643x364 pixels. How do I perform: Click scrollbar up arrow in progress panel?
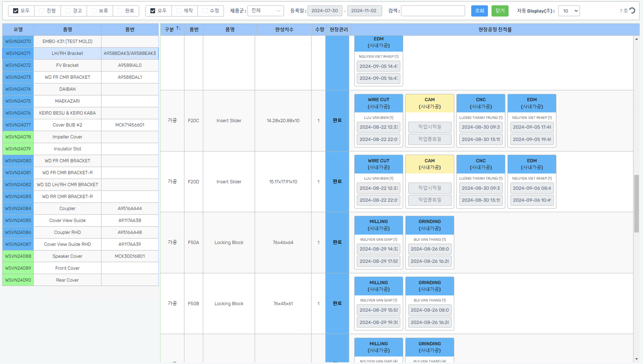(x=636, y=39)
